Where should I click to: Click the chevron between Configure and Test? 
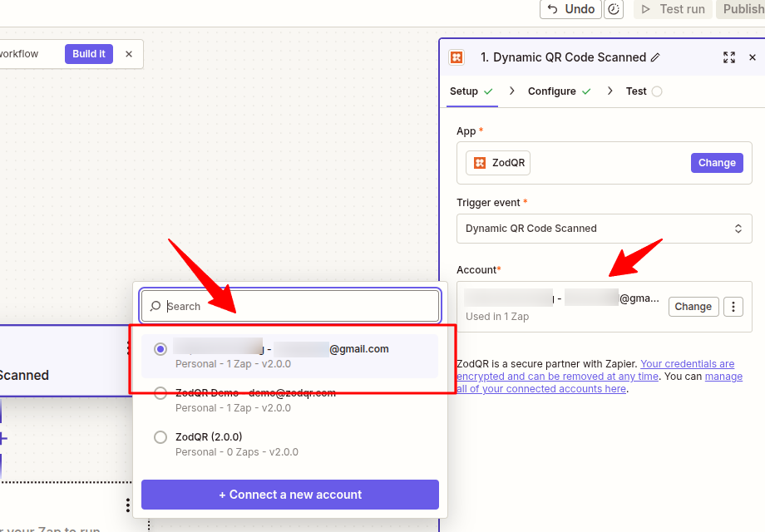[x=610, y=91]
